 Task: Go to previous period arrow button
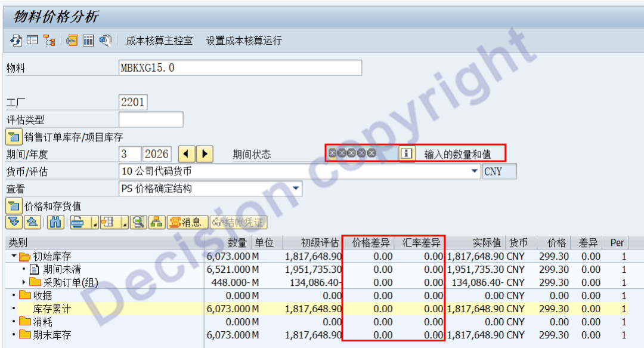pos(187,154)
